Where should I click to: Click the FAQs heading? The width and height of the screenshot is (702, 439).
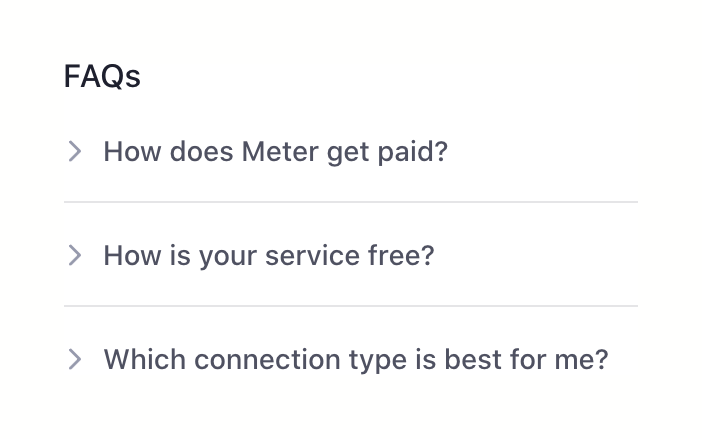point(102,76)
